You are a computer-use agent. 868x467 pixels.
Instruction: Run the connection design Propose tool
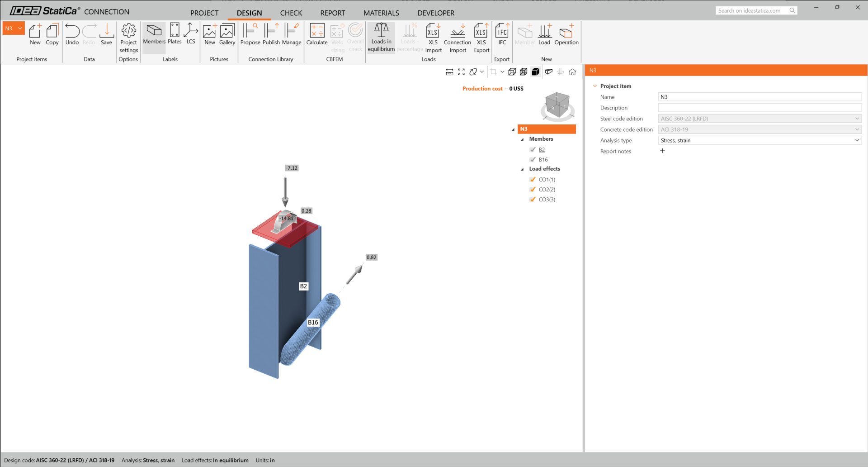pos(250,34)
